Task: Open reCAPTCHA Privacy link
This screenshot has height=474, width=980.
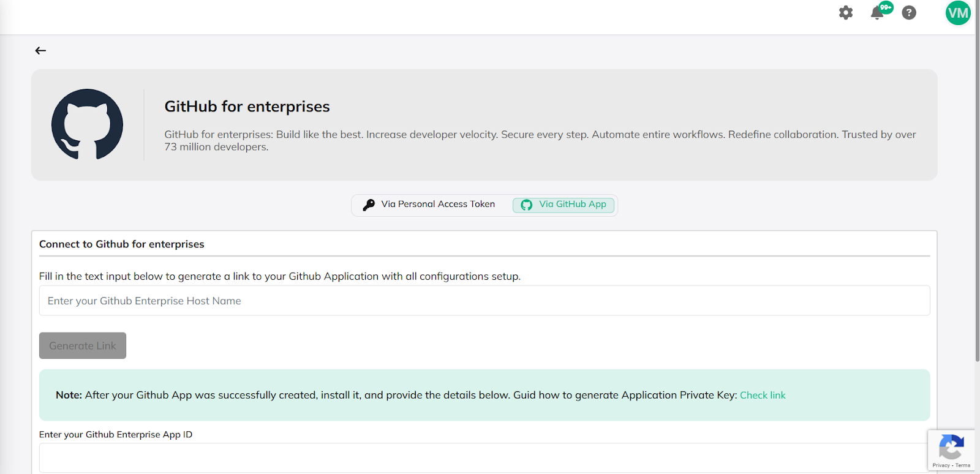Action: [941, 465]
